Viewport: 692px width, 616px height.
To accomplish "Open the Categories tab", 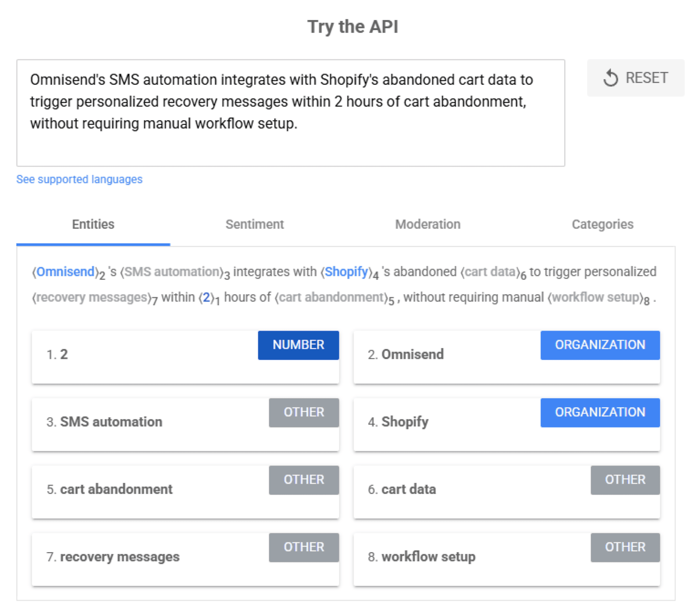I will tap(602, 224).
